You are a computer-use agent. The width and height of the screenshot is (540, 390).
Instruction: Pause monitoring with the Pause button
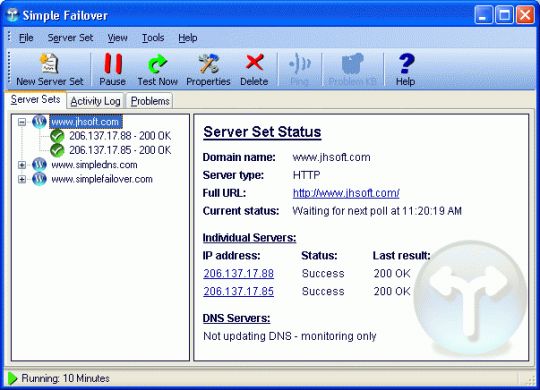coord(113,70)
